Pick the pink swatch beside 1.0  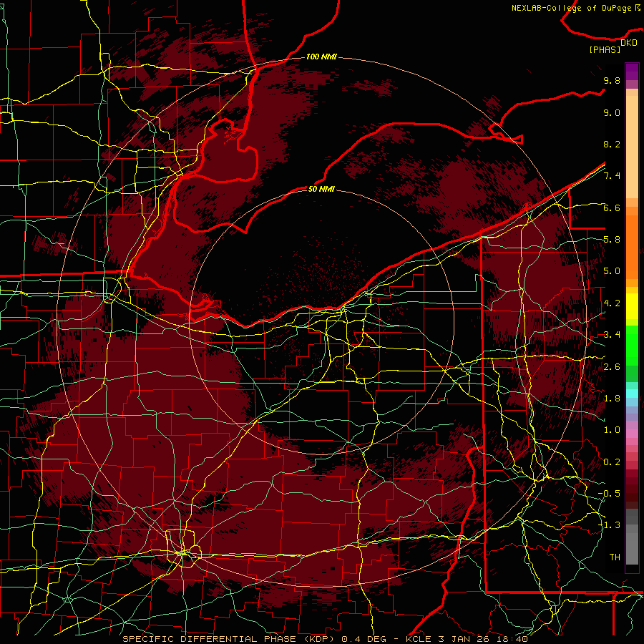[x=632, y=434]
